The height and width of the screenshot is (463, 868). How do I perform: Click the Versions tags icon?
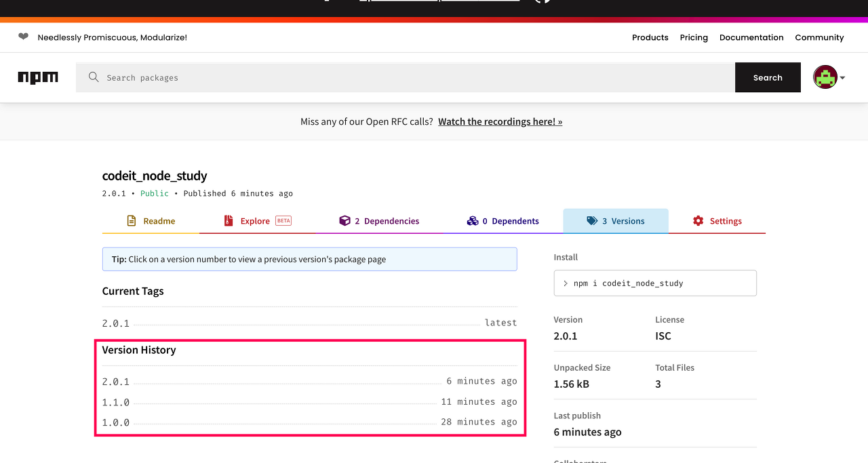point(592,221)
